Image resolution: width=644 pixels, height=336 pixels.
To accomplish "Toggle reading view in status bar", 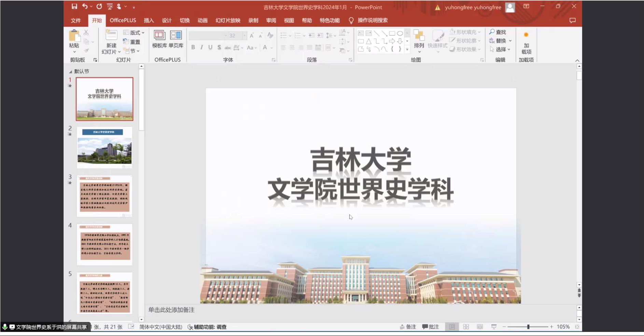I will [x=480, y=327].
